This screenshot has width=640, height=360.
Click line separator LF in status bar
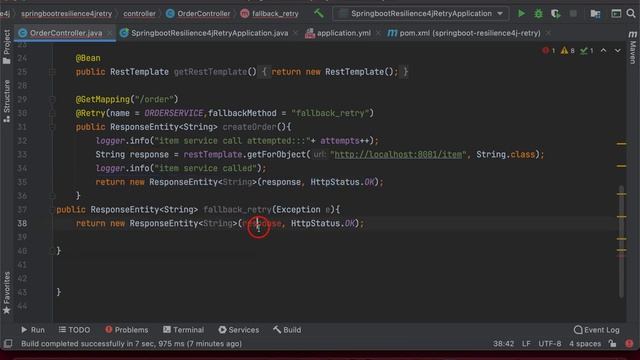[x=526, y=343]
